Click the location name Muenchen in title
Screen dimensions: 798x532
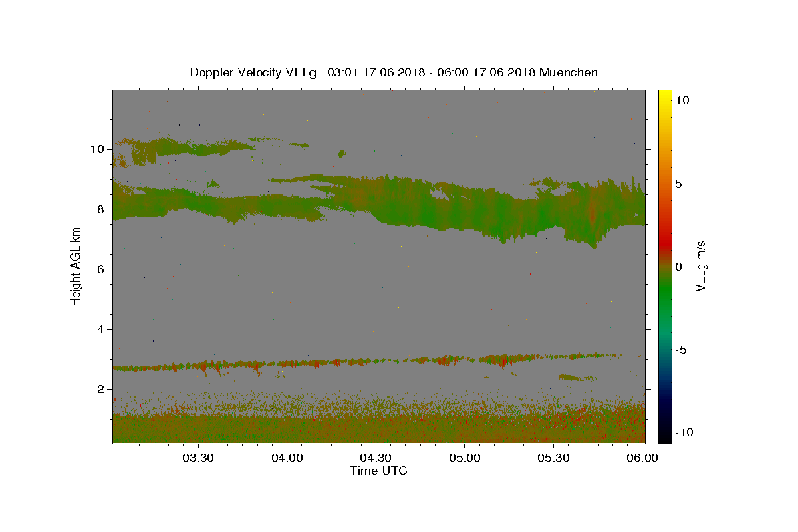click(569, 72)
